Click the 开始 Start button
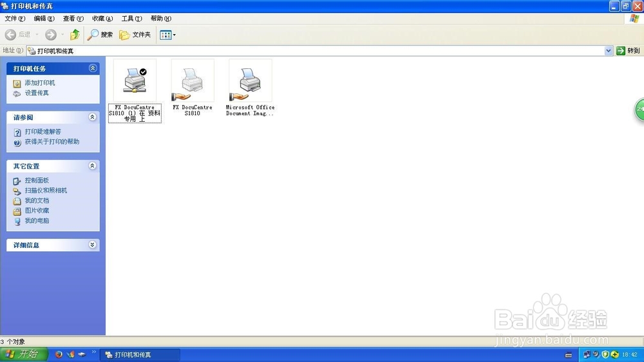The height and width of the screenshot is (362, 644). [x=24, y=354]
